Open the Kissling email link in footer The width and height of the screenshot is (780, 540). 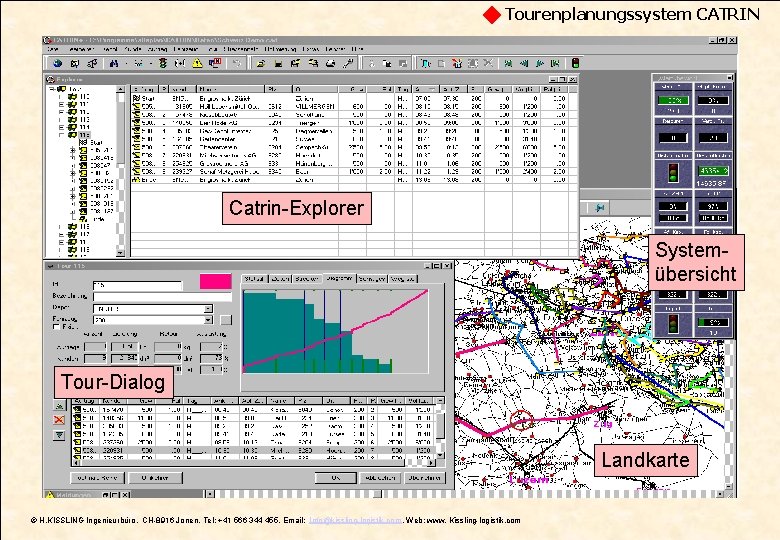point(355,521)
